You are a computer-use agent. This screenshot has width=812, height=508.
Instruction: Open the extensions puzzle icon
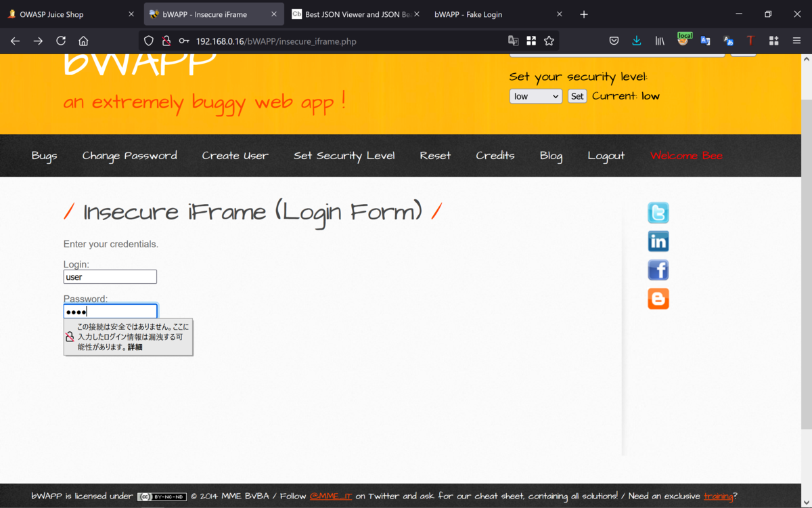pos(773,41)
